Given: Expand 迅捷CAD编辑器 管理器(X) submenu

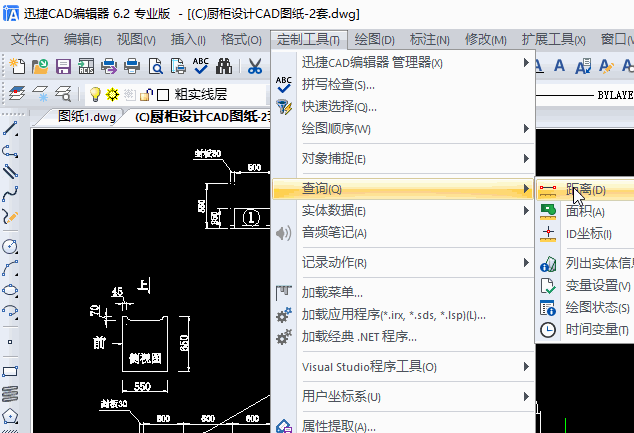Looking at the screenshot, I should pos(404,63).
